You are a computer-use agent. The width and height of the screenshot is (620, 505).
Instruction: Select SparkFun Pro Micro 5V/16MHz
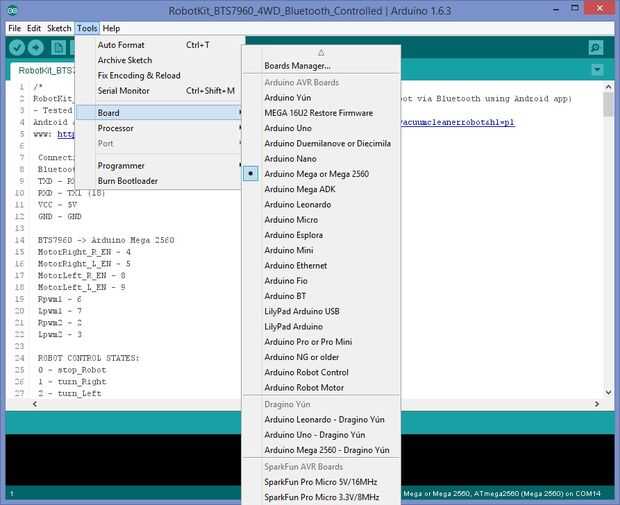click(x=321, y=482)
